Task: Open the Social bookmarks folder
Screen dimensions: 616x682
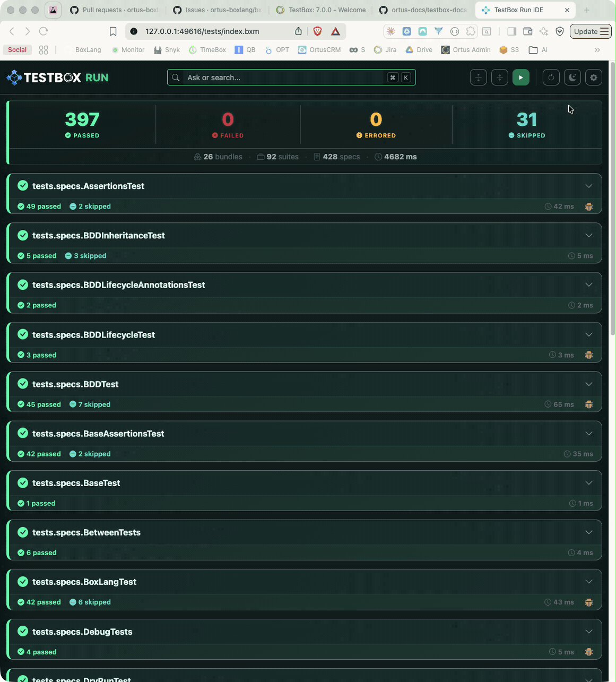Action: pyautogui.click(x=17, y=49)
